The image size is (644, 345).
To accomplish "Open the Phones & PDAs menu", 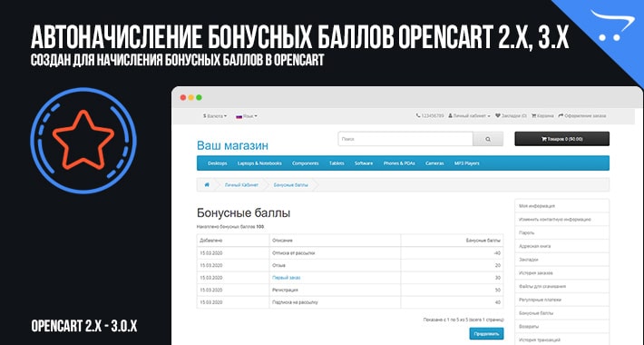I will pos(399,163).
